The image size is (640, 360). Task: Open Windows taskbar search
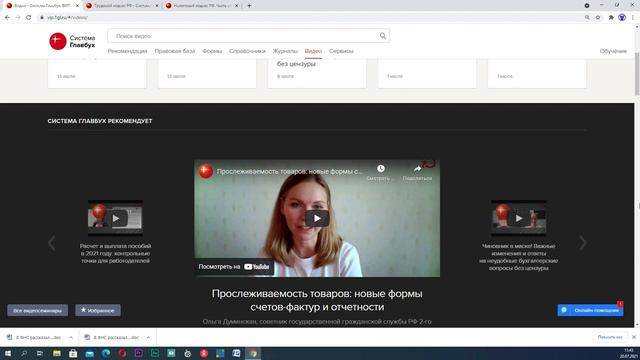24,353
